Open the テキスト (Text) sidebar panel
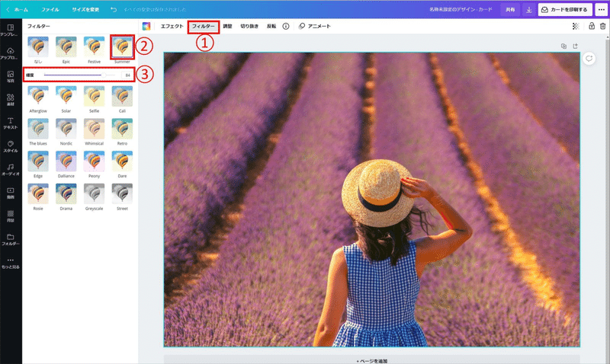This screenshot has width=610, height=364. pyautogui.click(x=11, y=123)
